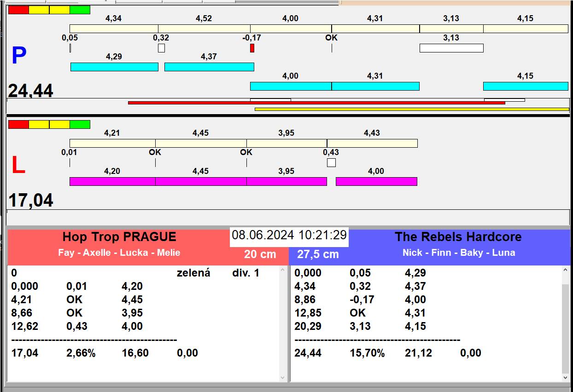Click the long yellow bar under lane P
This screenshot has height=392, width=573.
click(412, 109)
